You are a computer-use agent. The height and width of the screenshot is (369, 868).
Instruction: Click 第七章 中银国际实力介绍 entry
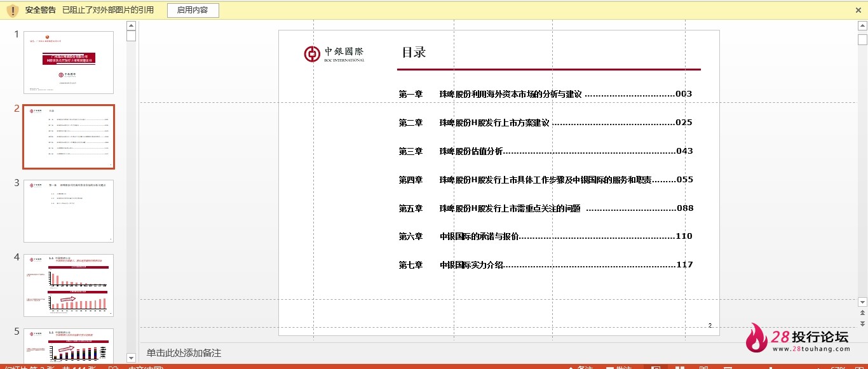[545, 265]
